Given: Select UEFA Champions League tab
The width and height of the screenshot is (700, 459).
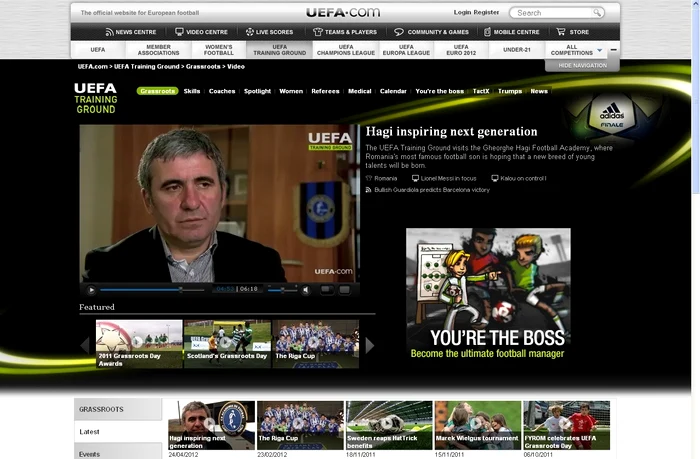Looking at the screenshot, I should point(346,50).
